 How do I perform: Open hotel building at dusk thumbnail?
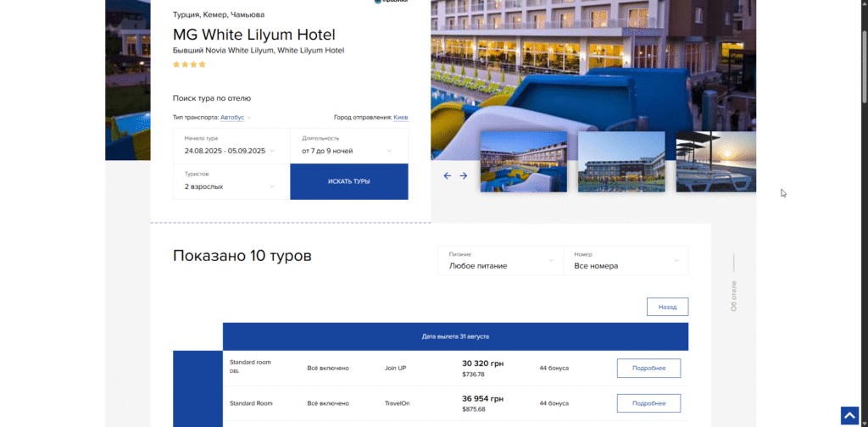coord(621,162)
